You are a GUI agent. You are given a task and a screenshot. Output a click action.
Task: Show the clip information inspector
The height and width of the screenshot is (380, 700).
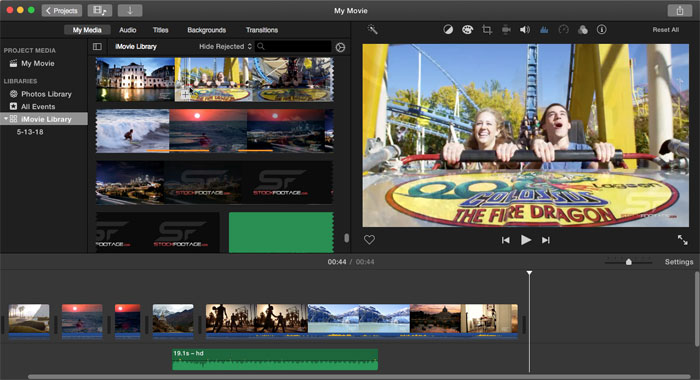tap(602, 29)
